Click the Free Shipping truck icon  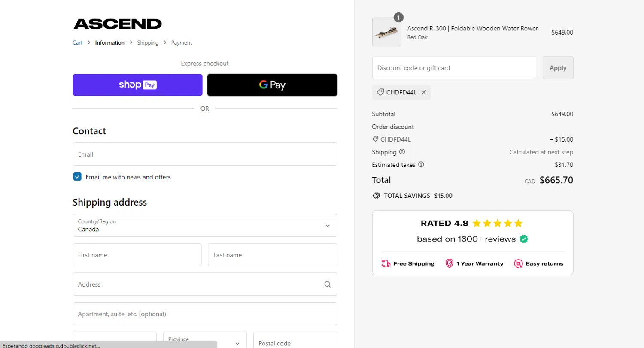click(x=386, y=263)
